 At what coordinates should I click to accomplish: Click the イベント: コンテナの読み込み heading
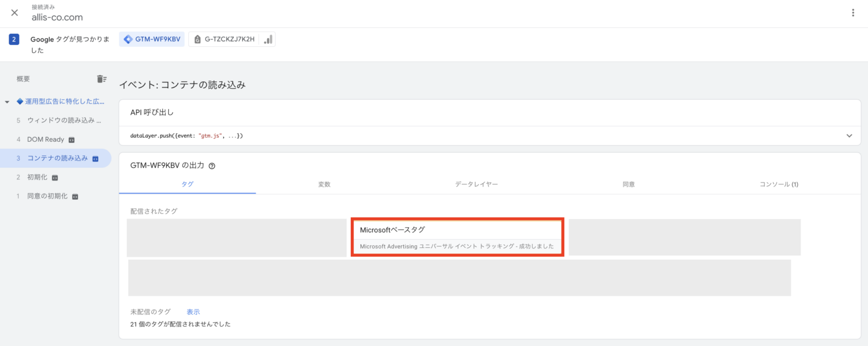tap(182, 85)
